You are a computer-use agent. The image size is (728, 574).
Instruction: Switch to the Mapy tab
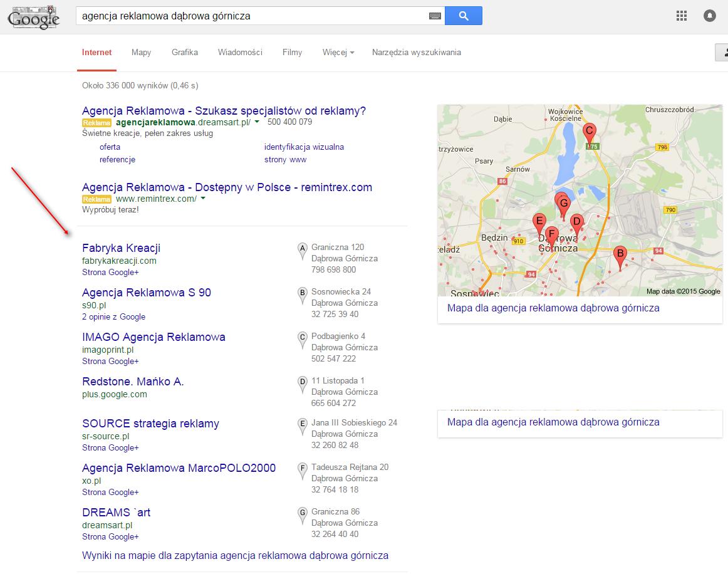tap(141, 53)
